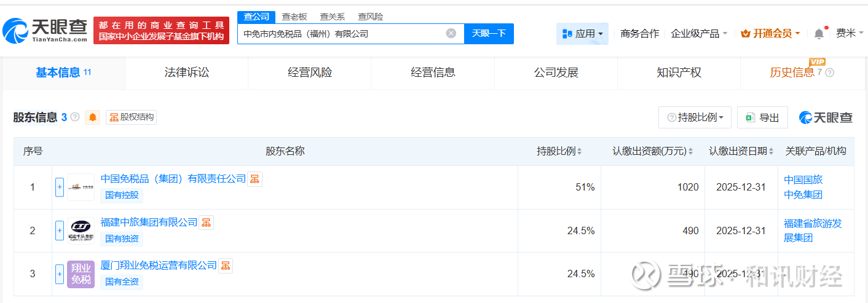Viewport: 868px width, 303px height.
Task: Select the 查公司 search tab
Action: (x=256, y=17)
